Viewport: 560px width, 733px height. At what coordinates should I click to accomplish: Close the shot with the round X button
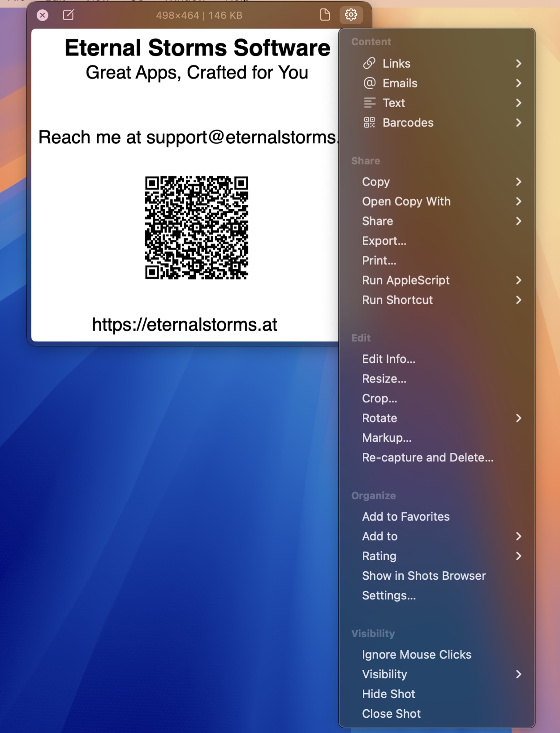pyautogui.click(x=43, y=15)
